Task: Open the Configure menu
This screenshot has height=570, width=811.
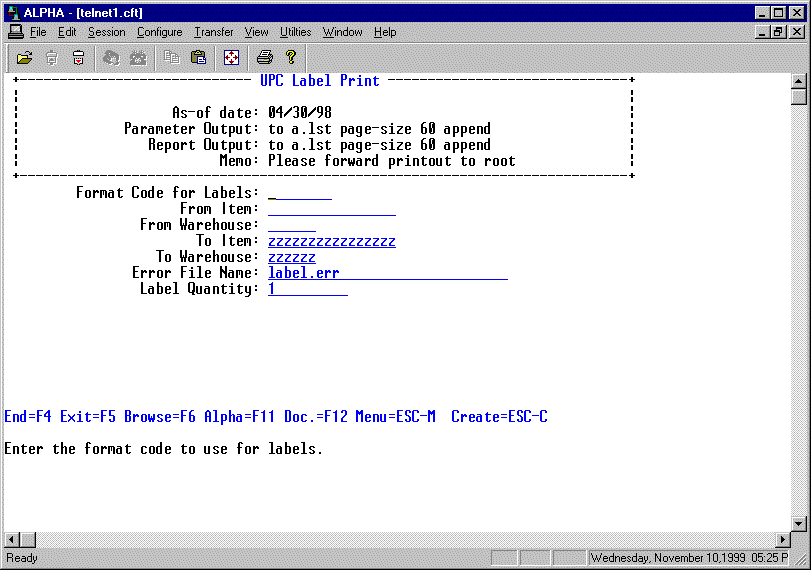Action: [159, 32]
